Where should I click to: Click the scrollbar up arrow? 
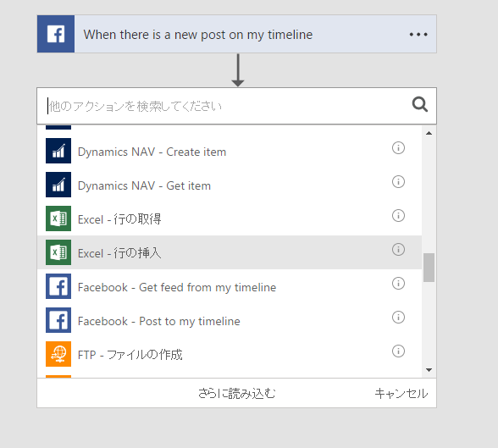point(429,133)
